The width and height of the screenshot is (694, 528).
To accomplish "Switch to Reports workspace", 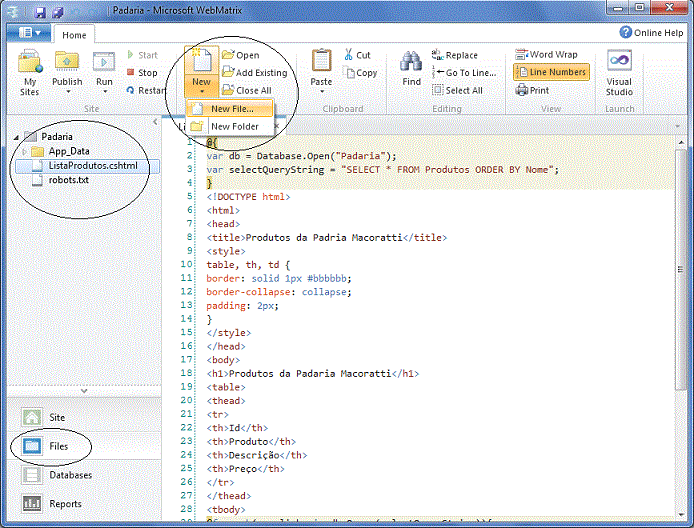I will pos(84,504).
